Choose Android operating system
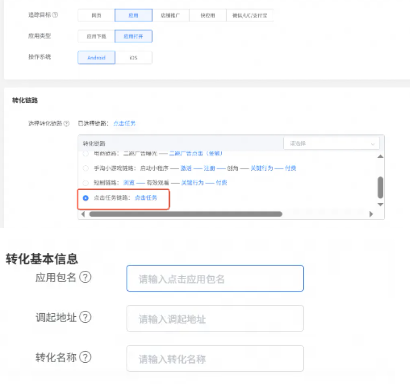The height and width of the screenshot is (384, 410). click(x=96, y=57)
